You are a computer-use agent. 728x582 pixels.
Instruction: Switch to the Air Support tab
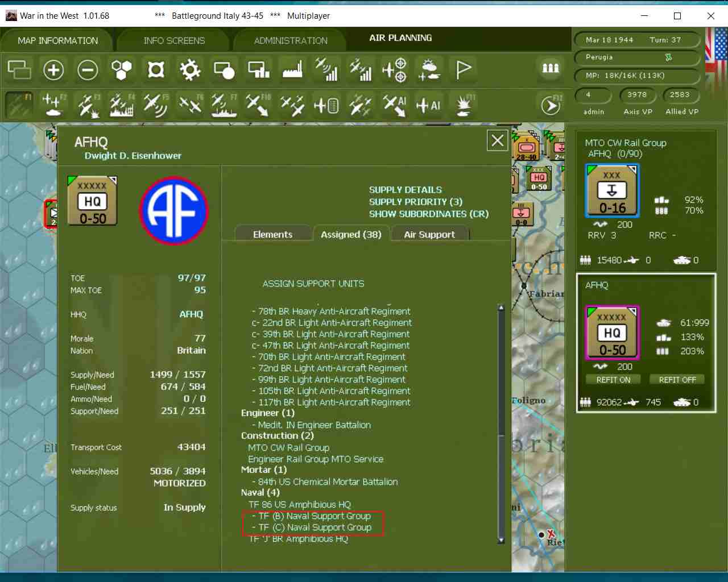[429, 234]
